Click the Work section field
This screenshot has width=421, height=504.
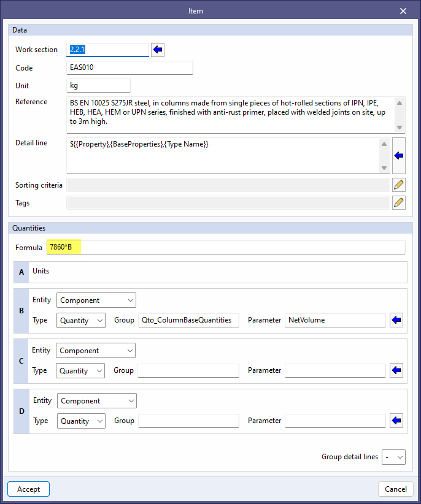pos(108,50)
